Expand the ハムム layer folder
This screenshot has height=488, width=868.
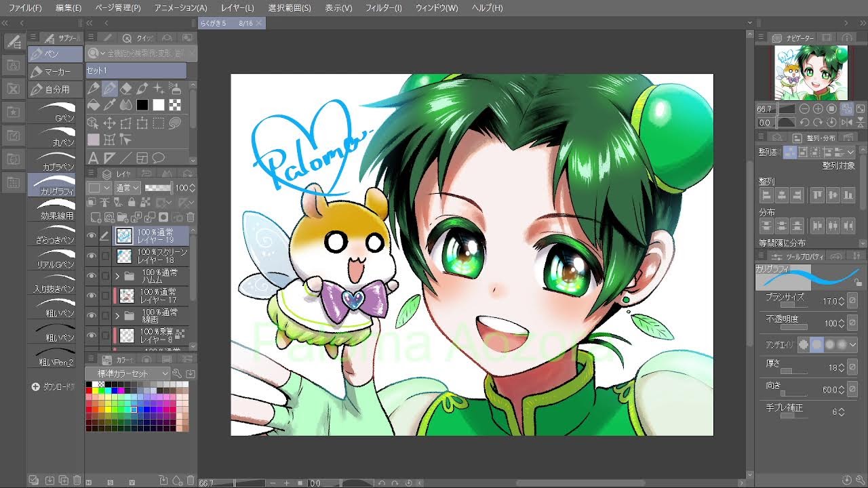click(117, 276)
